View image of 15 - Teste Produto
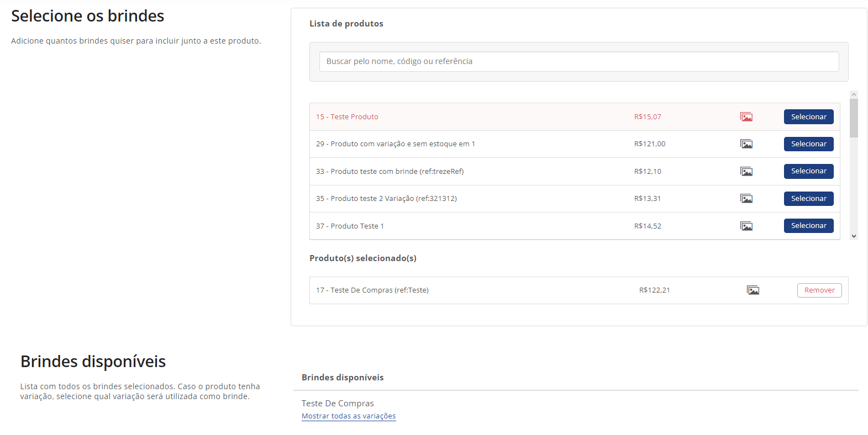Image resolution: width=868 pixels, height=435 pixels. pos(746,117)
